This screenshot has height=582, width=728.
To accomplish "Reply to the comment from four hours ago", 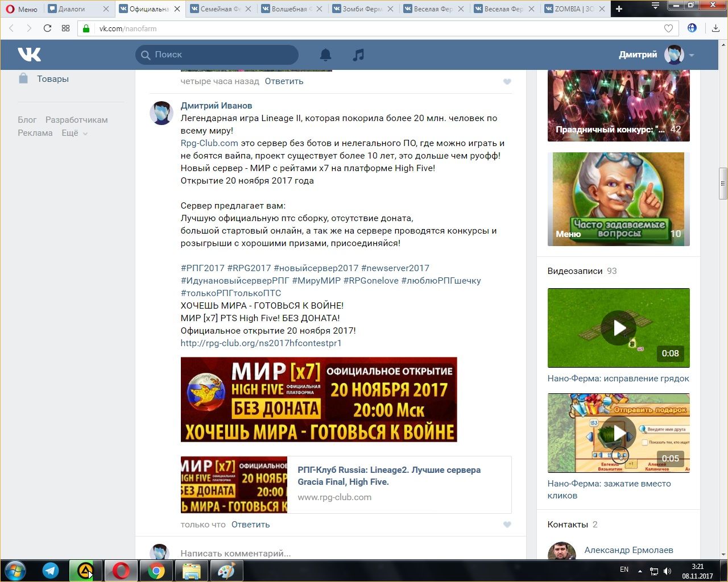I will point(284,81).
